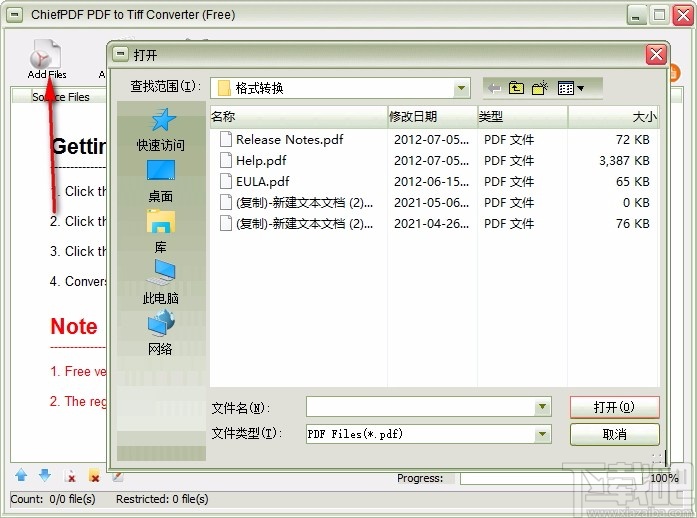The width and height of the screenshot is (697, 518).
Task: Sort by Type (类型) column header
Action: tap(522, 116)
